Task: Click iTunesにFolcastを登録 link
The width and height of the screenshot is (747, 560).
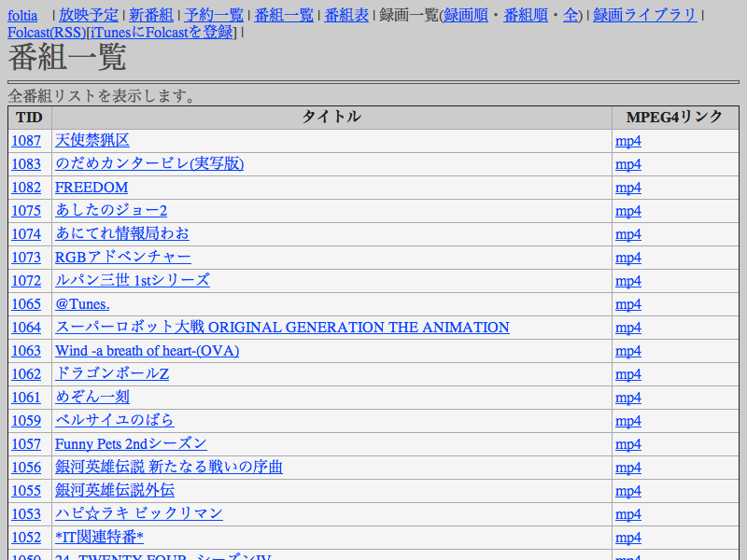Action: point(162,33)
